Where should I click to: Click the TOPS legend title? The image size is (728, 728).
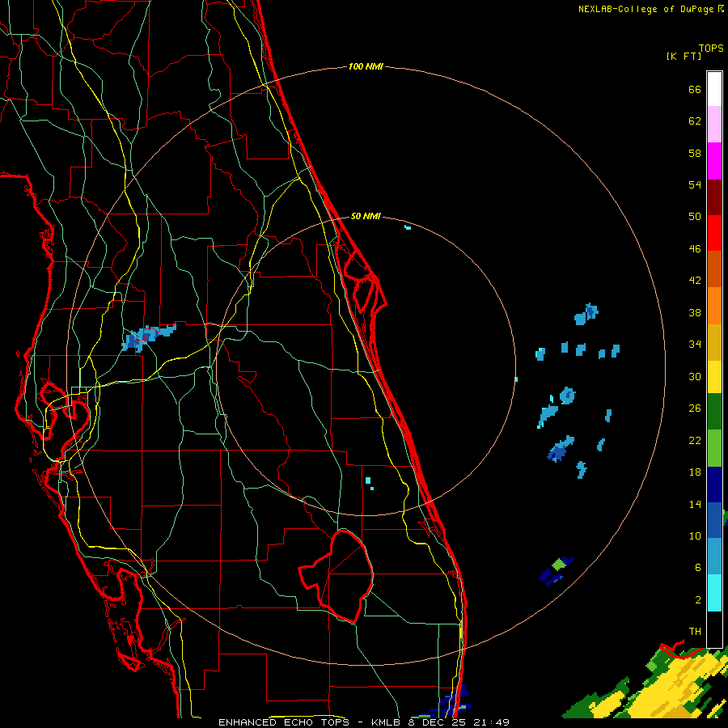click(x=711, y=49)
